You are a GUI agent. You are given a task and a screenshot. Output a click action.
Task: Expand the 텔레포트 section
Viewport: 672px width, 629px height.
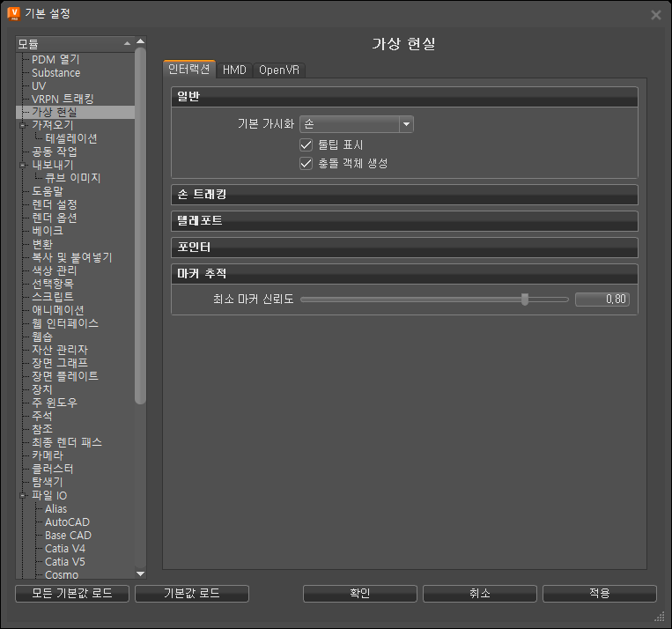[404, 221]
